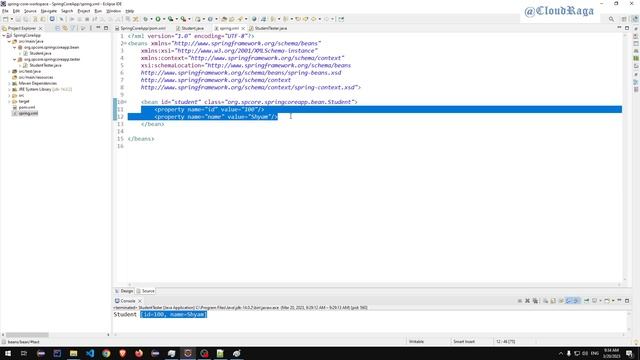Open the Source menu
Image resolution: width=640 pixels, height=360 pixels.
click(30, 11)
